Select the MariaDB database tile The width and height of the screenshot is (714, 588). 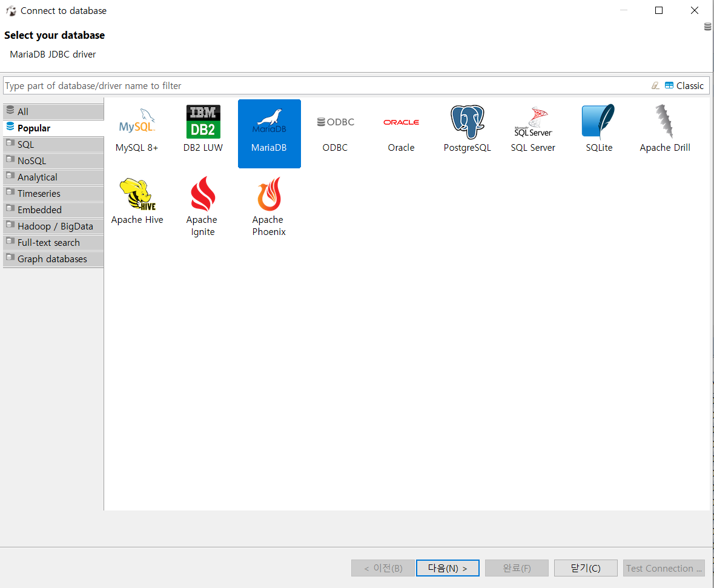point(269,133)
